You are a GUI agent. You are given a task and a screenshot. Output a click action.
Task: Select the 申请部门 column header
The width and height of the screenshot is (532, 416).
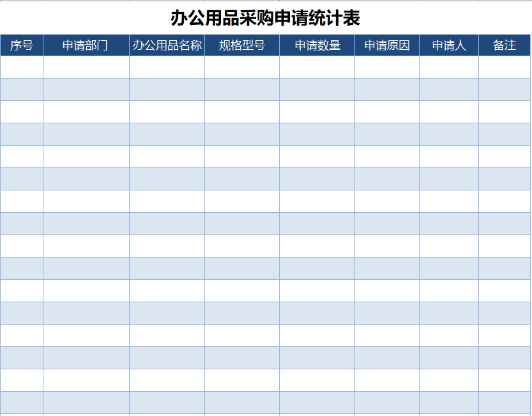(84, 45)
